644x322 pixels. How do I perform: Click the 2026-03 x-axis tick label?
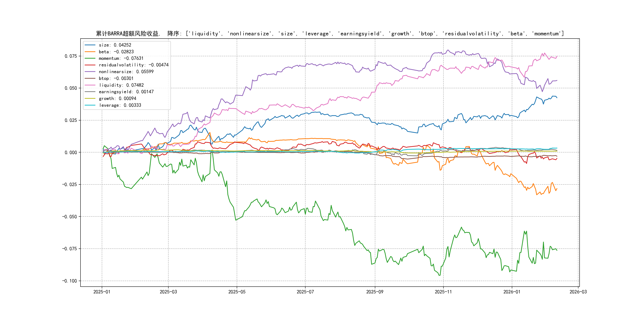[x=578, y=292]
